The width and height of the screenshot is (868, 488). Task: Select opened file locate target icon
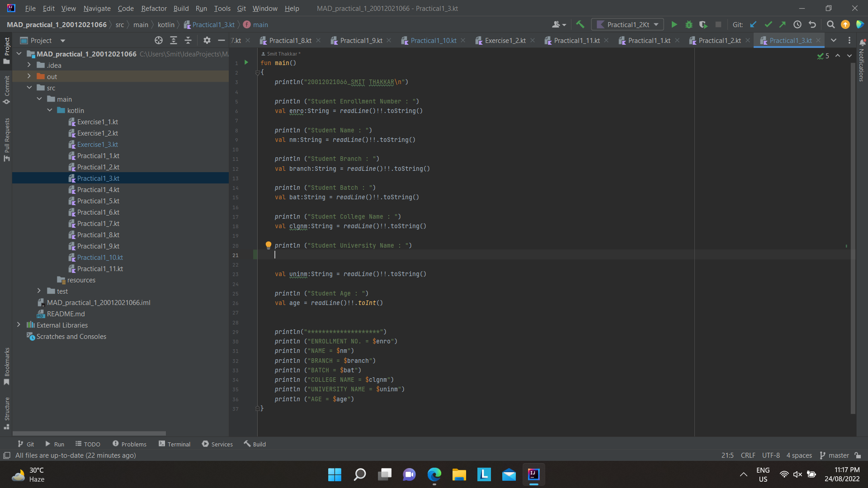pos(159,40)
